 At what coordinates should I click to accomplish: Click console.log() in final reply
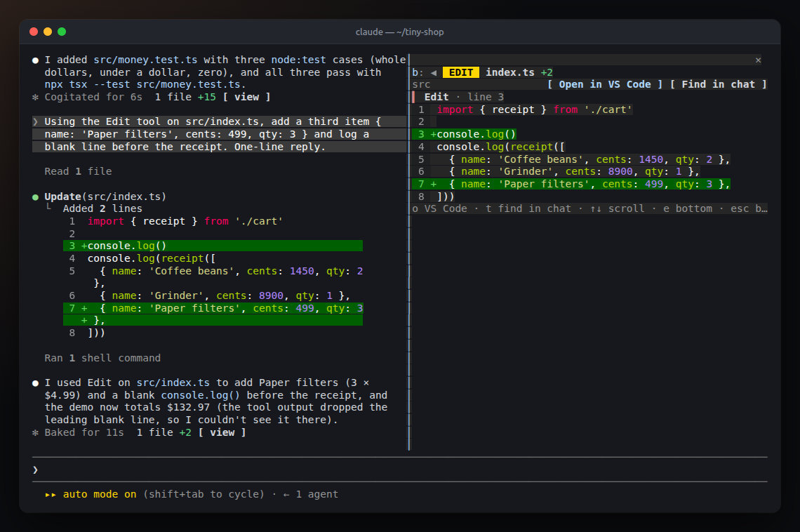pyautogui.click(x=201, y=395)
